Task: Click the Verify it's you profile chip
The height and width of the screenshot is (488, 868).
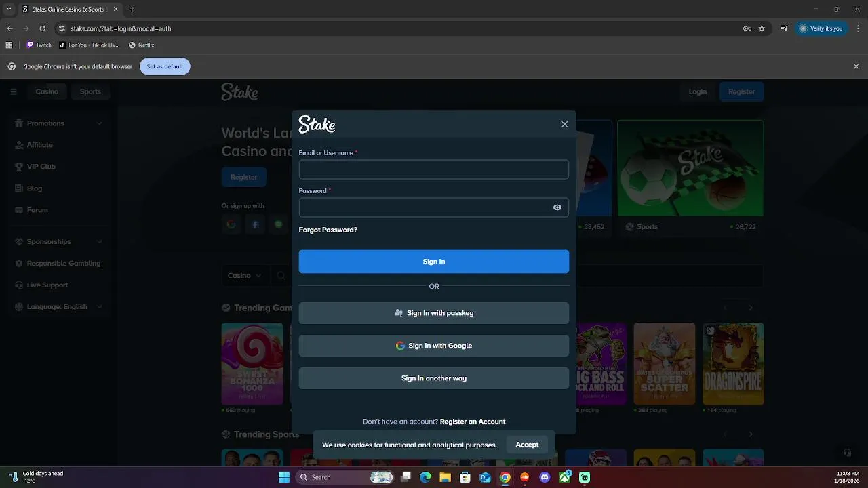Action: [821, 28]
